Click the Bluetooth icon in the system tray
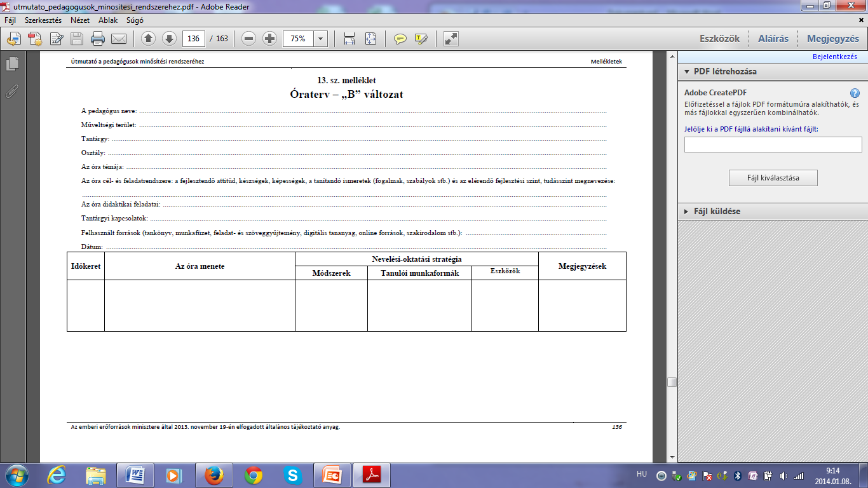Image resolution: width=868 pixels, height=488 pixels. [738, 475]
